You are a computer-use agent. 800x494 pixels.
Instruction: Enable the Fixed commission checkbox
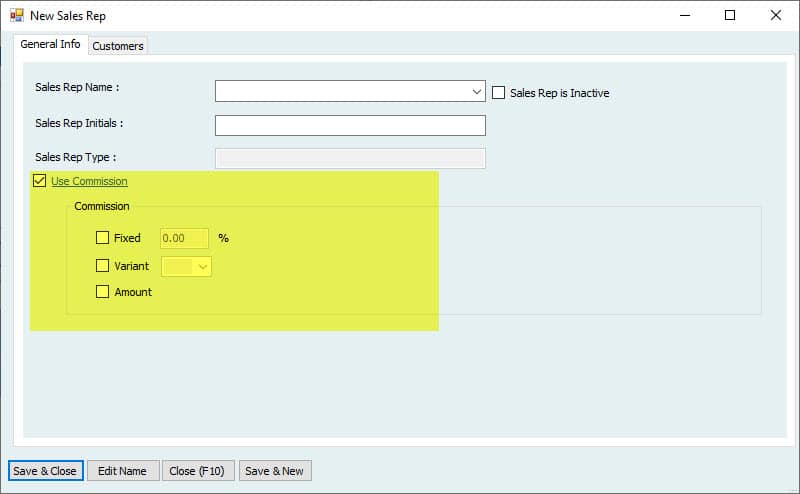(102, 238)
